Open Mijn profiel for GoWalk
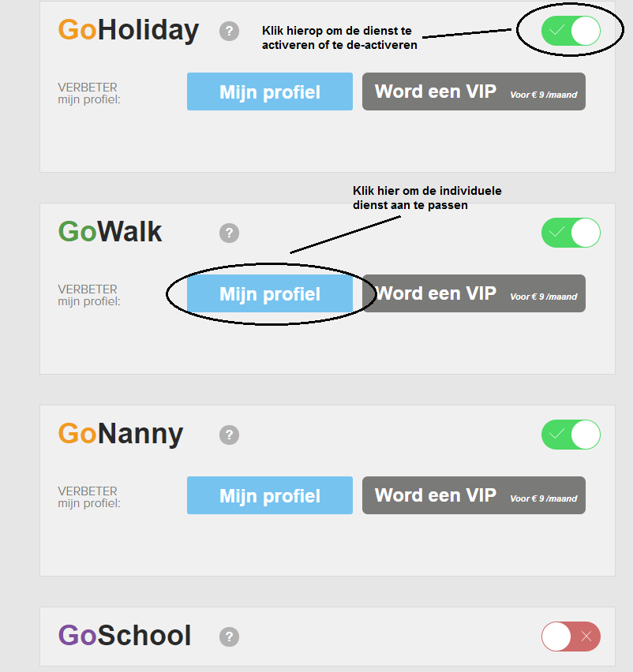 tap(270, 294)
